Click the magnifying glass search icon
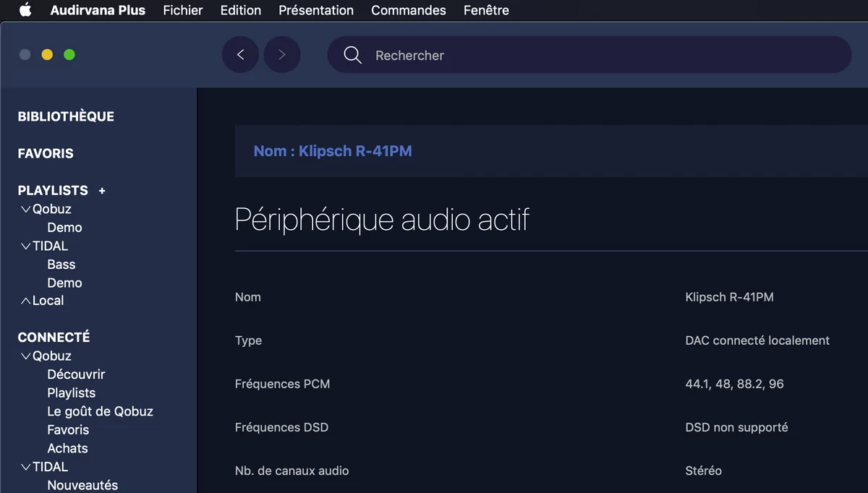 pos(352,55)
